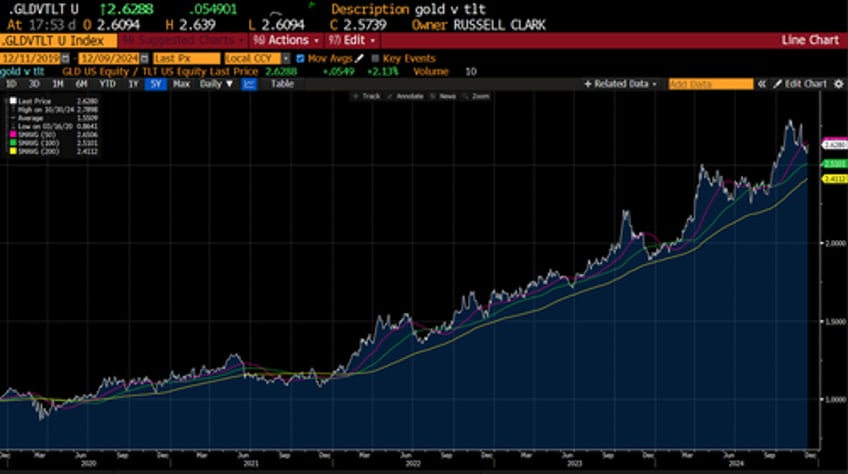Toggle the Mov Avgs checkbox

pos(300,58)
